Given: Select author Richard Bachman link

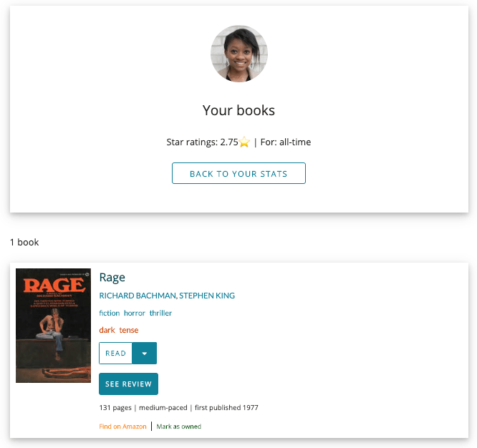Looking at the screenshot, I should [x=138, y=296].
